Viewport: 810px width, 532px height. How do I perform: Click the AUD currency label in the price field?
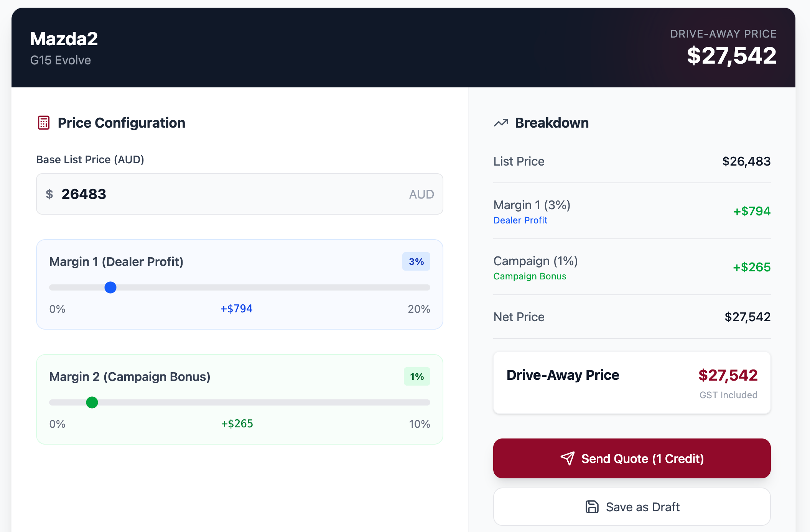[421, 194]
